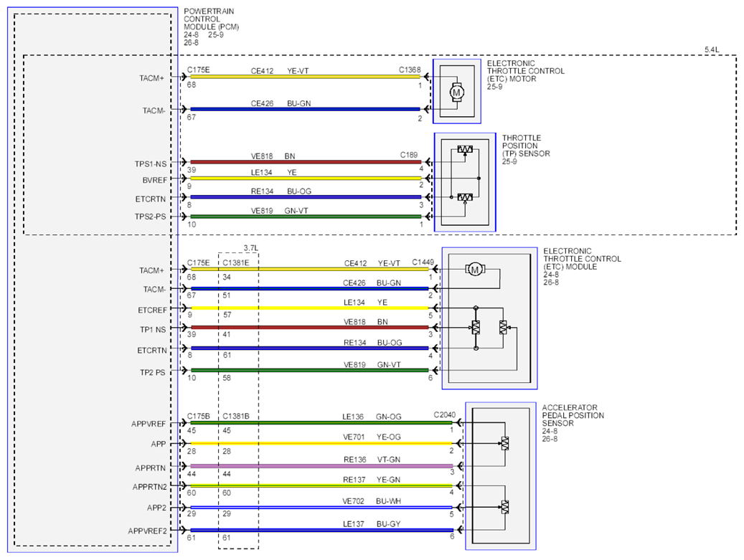This screenshot has height=560, width=744.
Task: Select the 'POWERTRAIN CONTROL MODULE (PCM)' title
Action: (211, 19)
